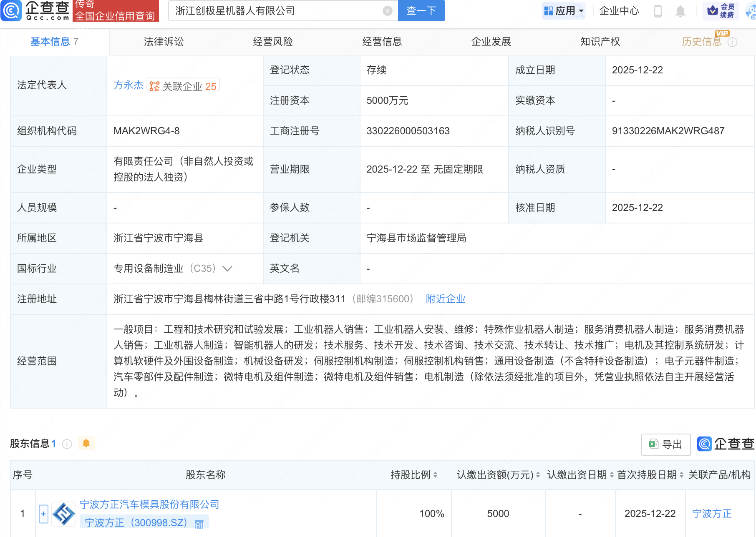Expand the 国标行业 industry chevron
756x537 pixels.
click(x=227, y=268)
